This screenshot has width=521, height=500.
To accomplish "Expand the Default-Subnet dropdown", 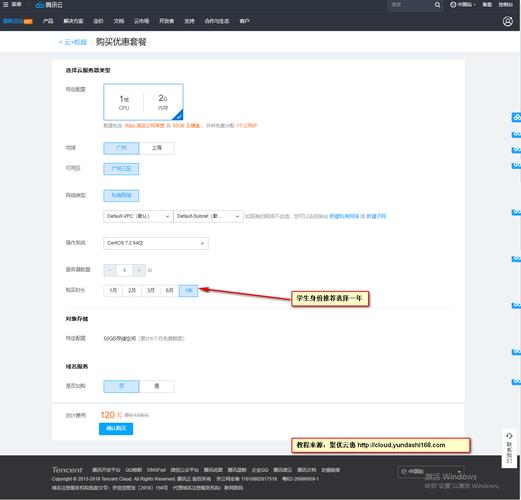I will coord(208,216).
